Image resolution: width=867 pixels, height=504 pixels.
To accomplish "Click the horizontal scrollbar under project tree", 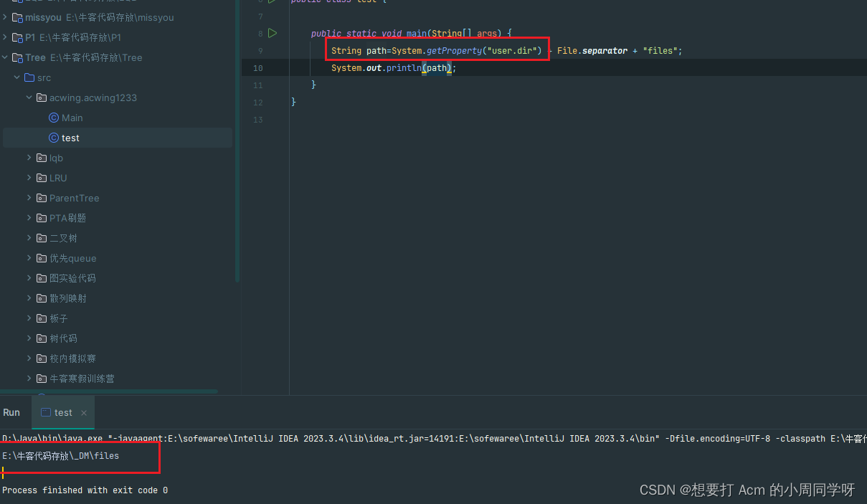I will (x=108, y=391).
